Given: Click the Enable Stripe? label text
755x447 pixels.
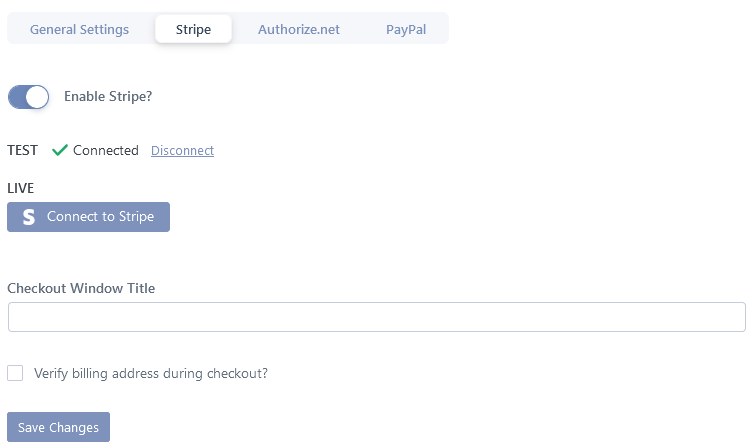Looking at the screenshot, I should tap(108, 97).
